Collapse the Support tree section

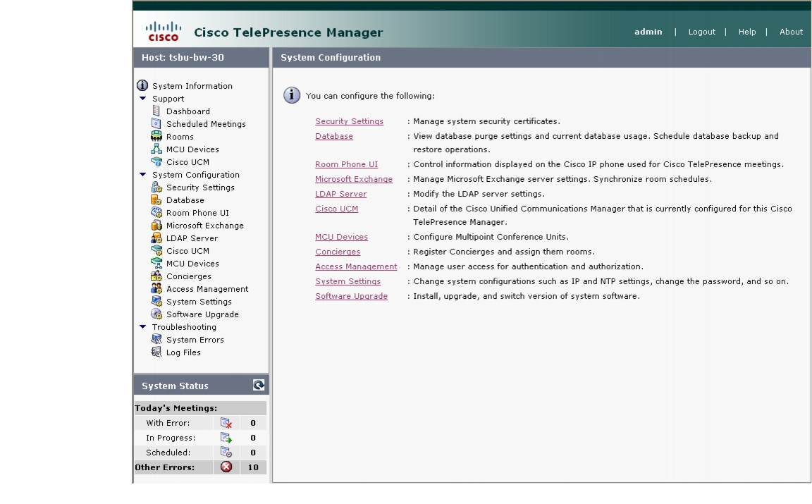pos(143,99)
